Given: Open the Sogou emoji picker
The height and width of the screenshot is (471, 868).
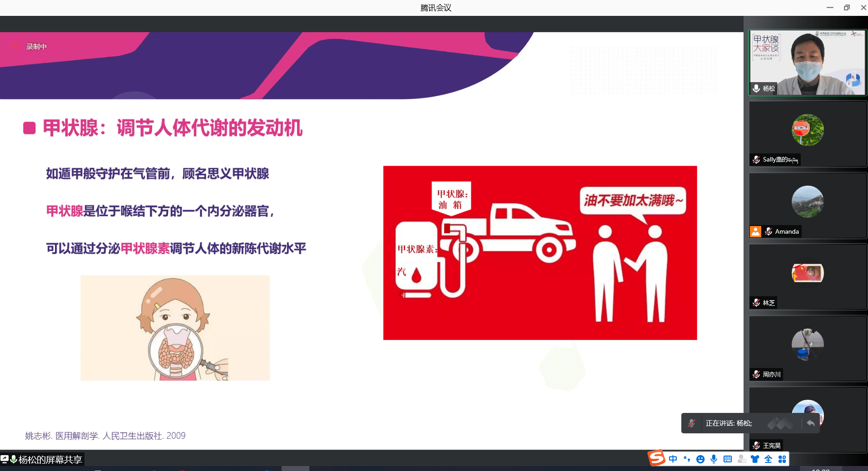Looking at the screenshot, I should click(700, 459).
